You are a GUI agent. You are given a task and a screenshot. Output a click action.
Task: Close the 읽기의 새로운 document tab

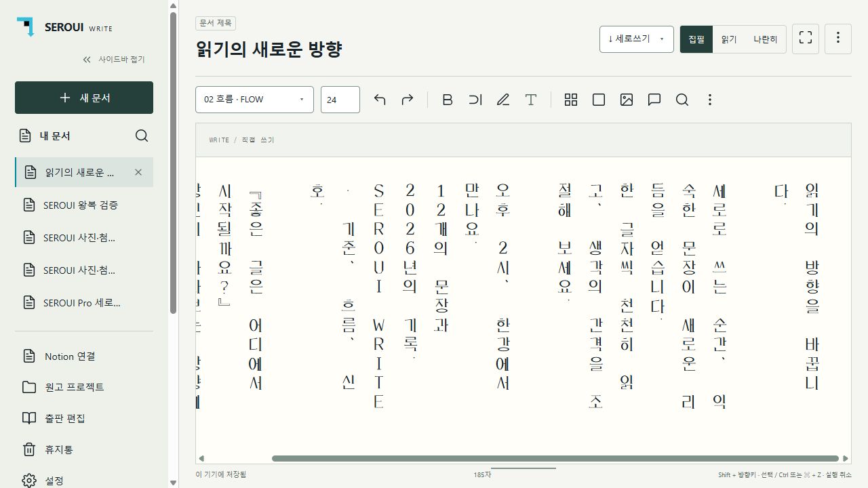point(138,172)
